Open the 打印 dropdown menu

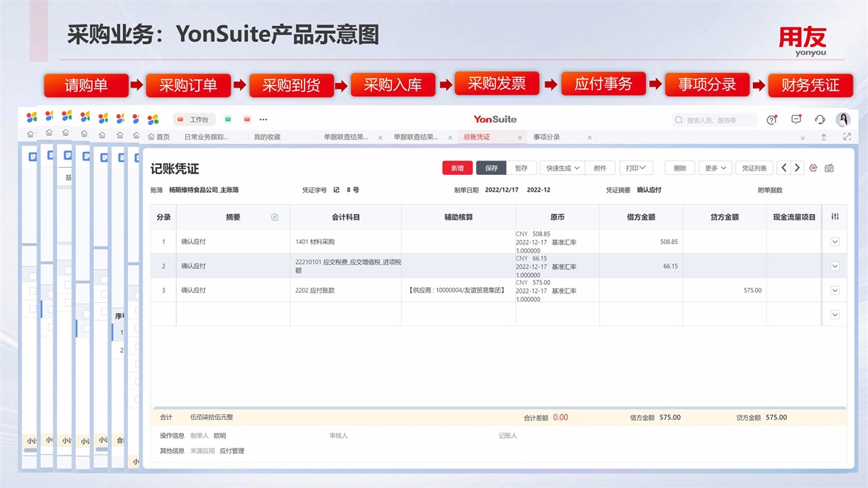click(x=636, y=168)
